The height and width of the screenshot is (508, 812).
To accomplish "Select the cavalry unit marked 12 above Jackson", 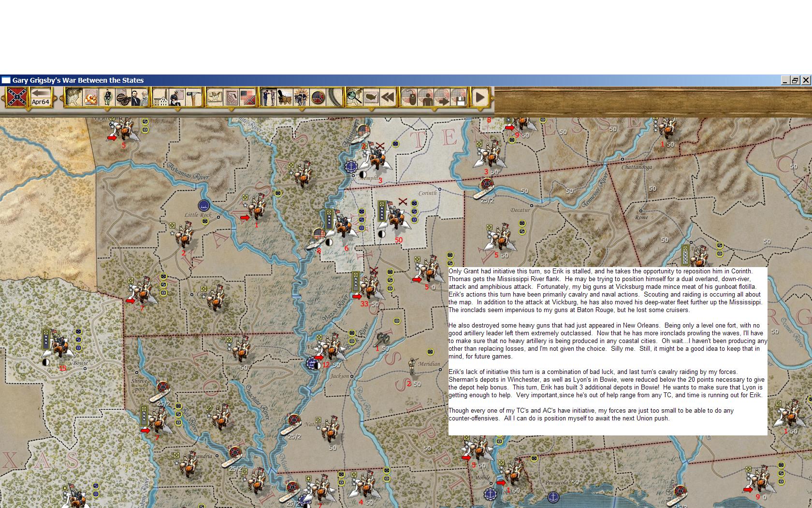I will [330, 347].
